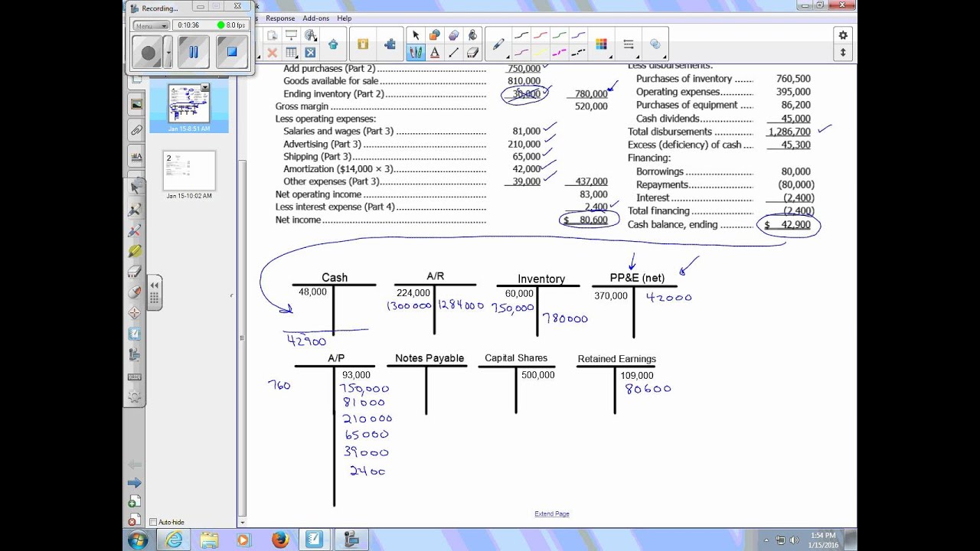This screenshot has width=980, height=551.
Task: Stop the screen recording
Action: (x=231, y=52)
